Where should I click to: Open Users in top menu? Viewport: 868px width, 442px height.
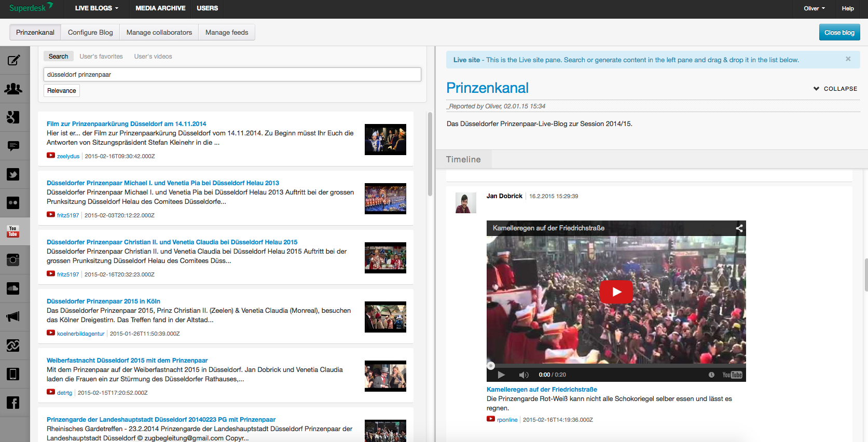click(x=207, y=8)
